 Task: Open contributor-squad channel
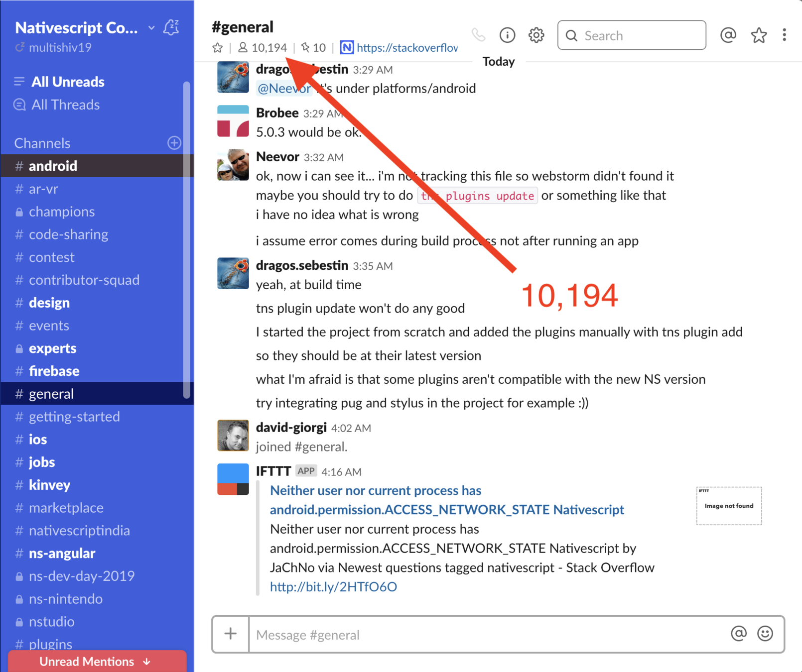pyautogui.click(x=96, y=280)
